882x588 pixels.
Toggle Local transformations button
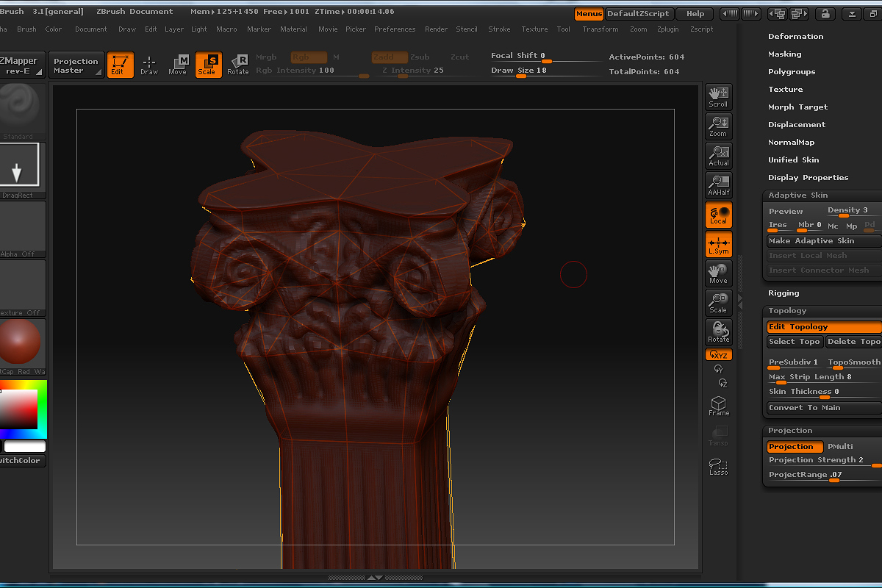click(x=718, y=215)
